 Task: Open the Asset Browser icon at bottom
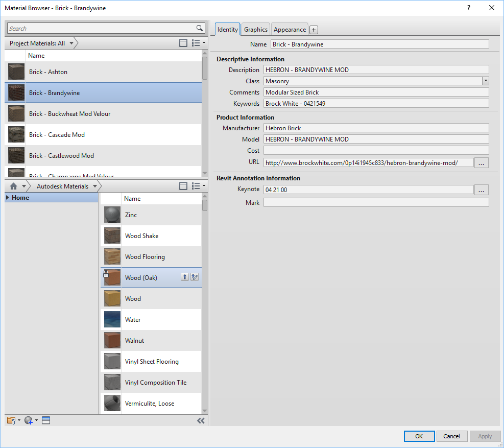coord(46,420)
